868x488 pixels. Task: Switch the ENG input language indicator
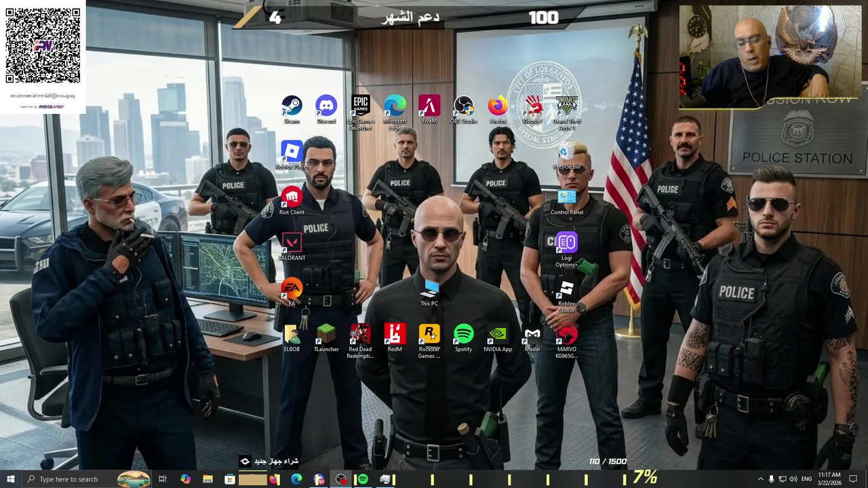point(806,479)
